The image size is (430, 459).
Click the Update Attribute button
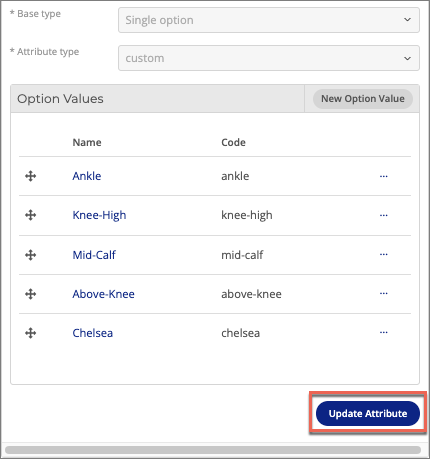point(368,413)
